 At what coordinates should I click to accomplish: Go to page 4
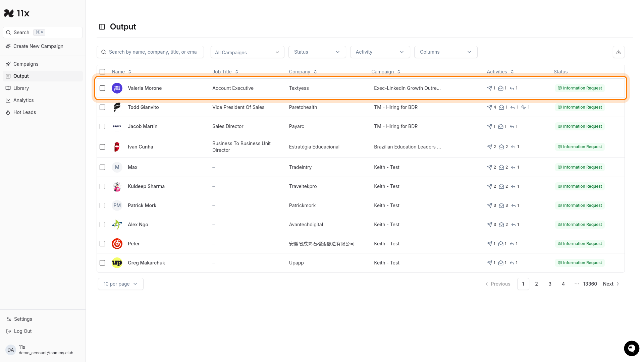(563, 284)
